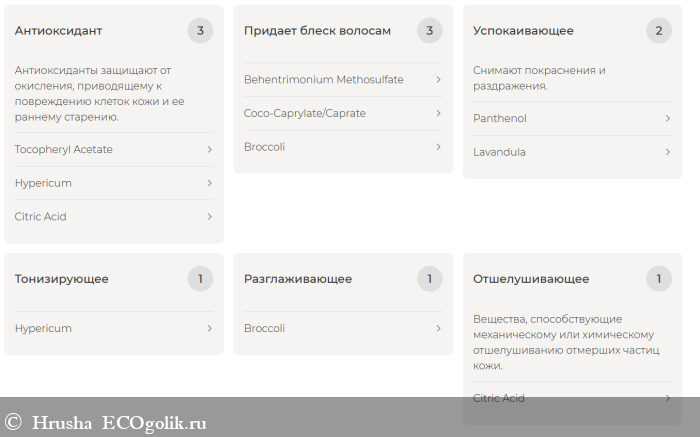This screenshot has height=437, width=700.
Task: Expand the chevron next to Tocopheryl Acetate
Action: pyautogui.click(x=209, y=150)
